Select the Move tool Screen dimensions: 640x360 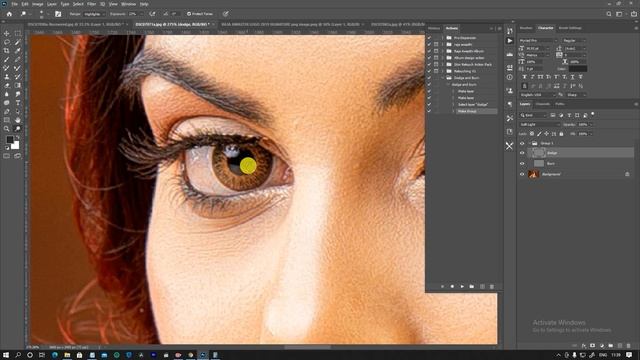click(7, 33)
